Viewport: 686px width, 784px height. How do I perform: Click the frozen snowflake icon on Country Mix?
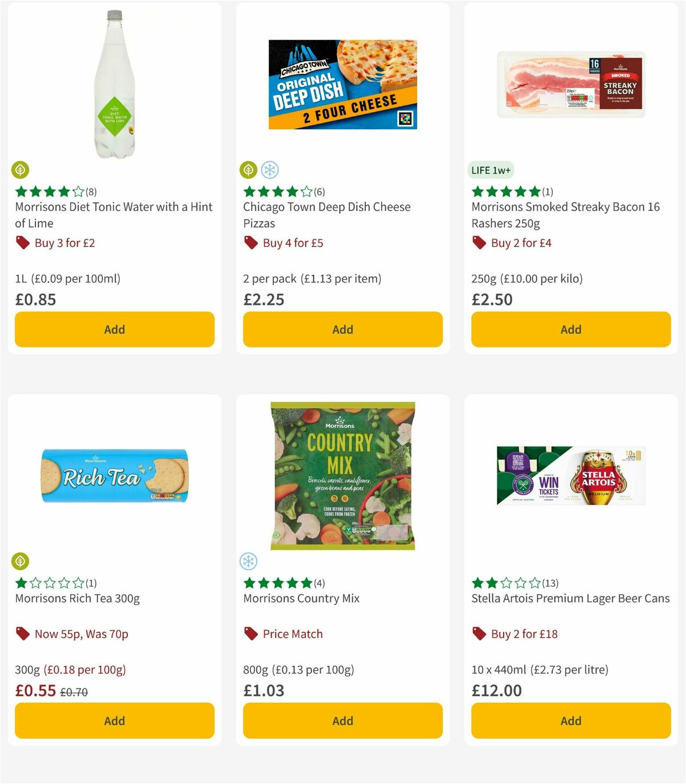point(249,562)
